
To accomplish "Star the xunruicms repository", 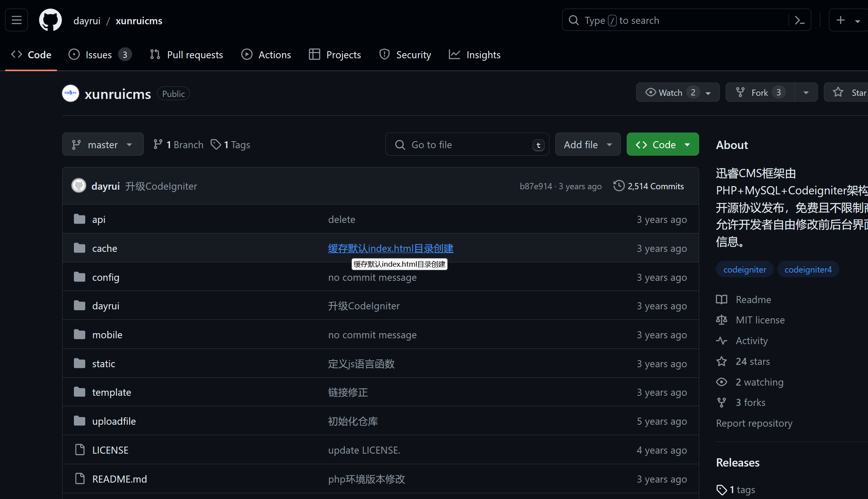I will pyautogui.click(x=848, y=93).
